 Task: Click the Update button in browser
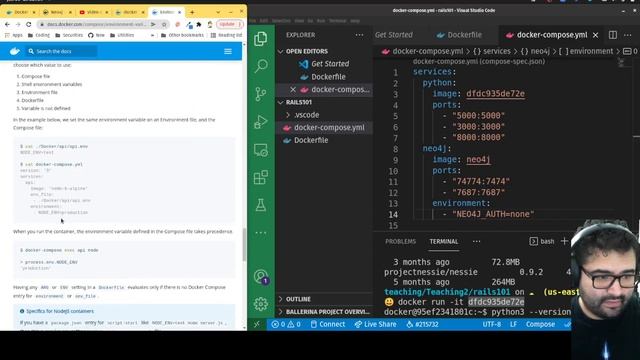pos(229,24)
